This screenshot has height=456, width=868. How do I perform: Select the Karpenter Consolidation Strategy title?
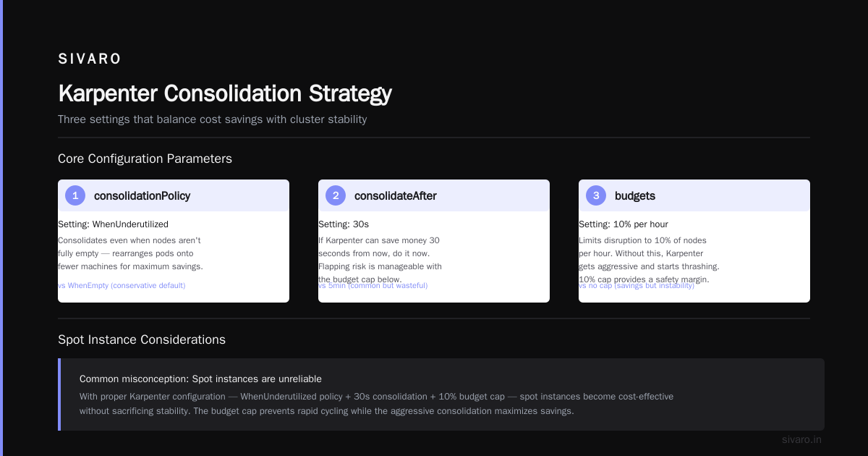(x=225, y=93)
